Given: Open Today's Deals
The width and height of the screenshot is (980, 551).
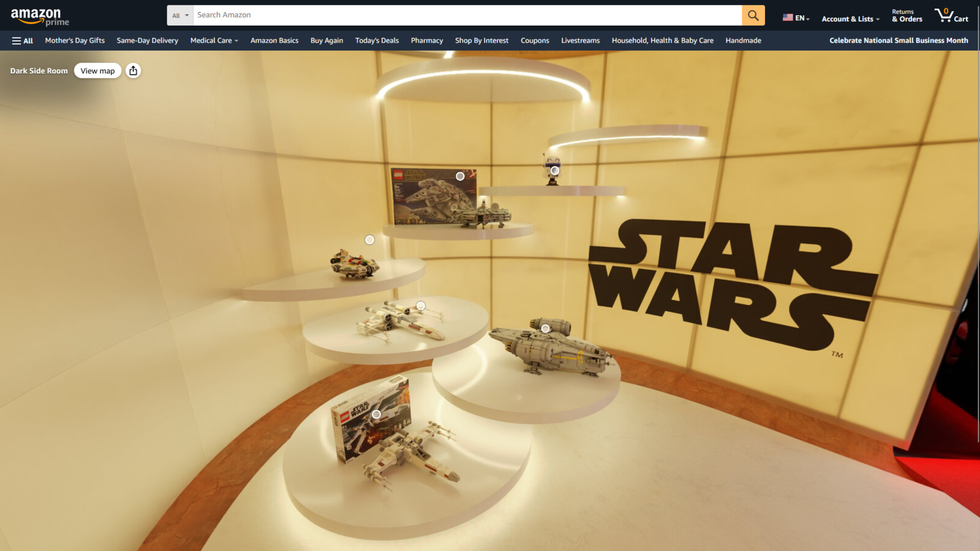Looking at the screenshot, I should [377, 40].
